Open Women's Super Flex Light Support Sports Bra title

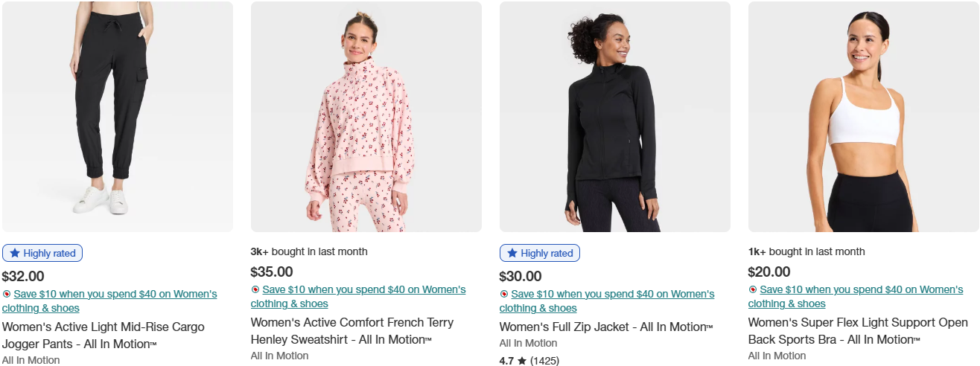(x=858, y=331)
